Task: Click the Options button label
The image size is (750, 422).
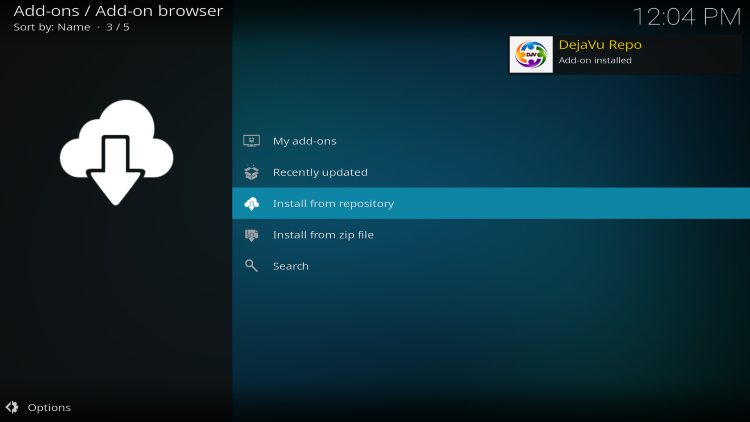Action: coord(49,408)
